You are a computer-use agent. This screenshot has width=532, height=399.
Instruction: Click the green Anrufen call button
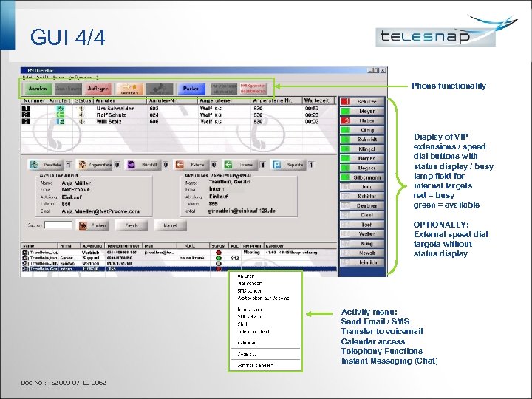(38, 89)
